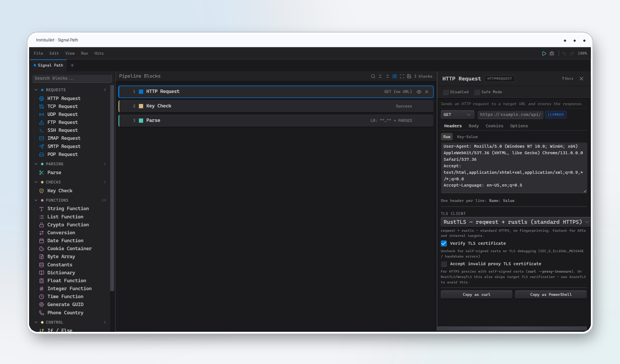Open the GET method dropdown
620x364 pixels.
(457, 115)
